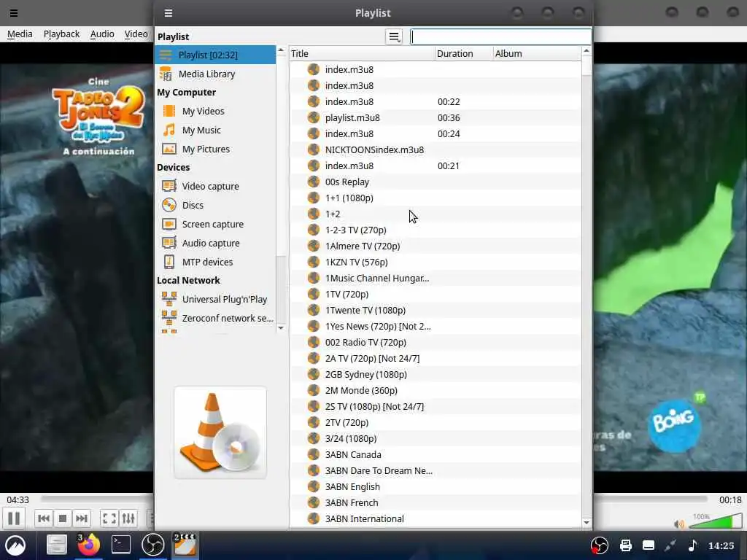Open Audio capture device
This screenshot has height=560, width=747.
click(x=215, y=244)
